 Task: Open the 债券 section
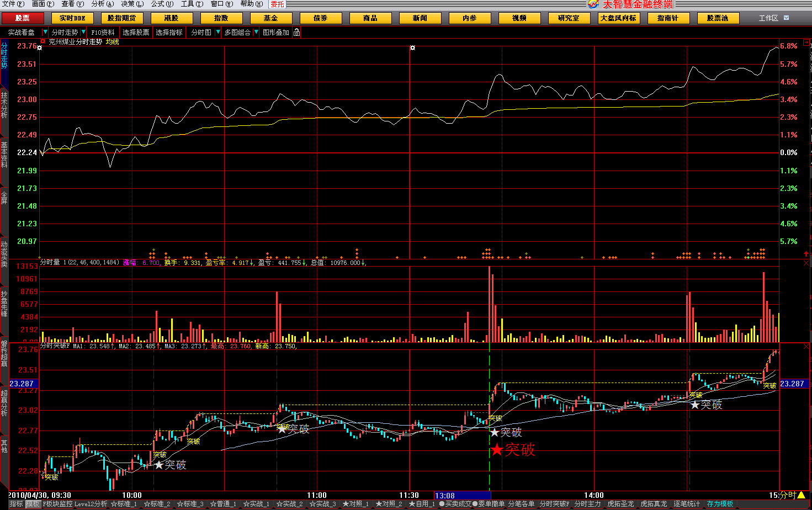[x=321, y=18]
